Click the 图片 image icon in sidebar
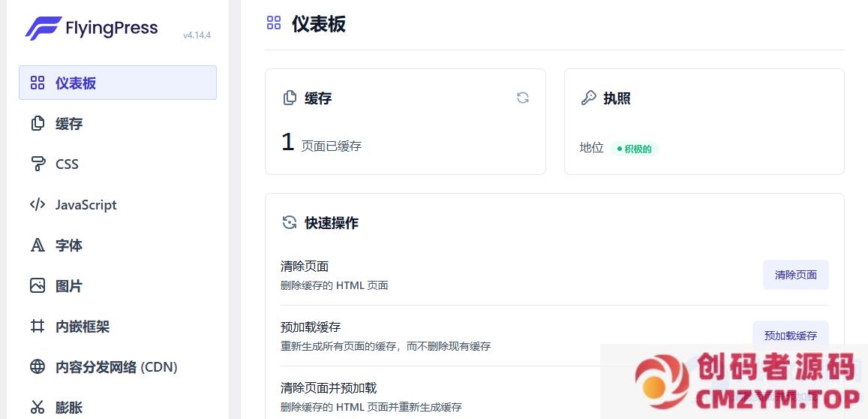The image size is (868, 419). point(38,285)
